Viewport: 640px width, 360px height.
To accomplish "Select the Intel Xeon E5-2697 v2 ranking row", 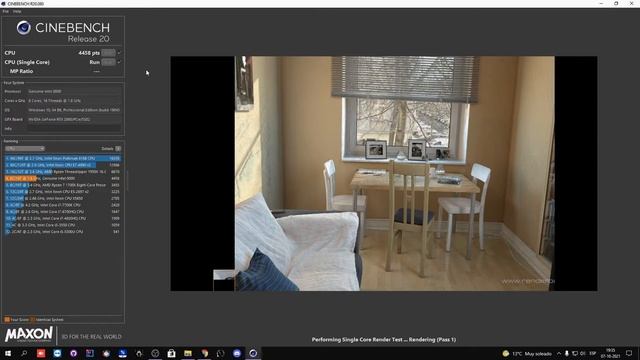I will 62,191.
